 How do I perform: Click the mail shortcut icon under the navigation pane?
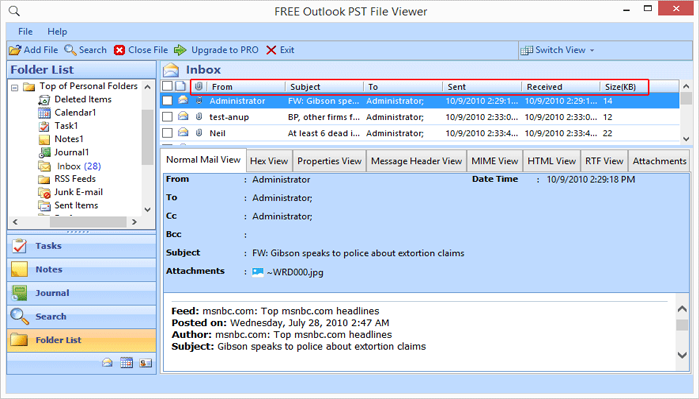[107, 363]
